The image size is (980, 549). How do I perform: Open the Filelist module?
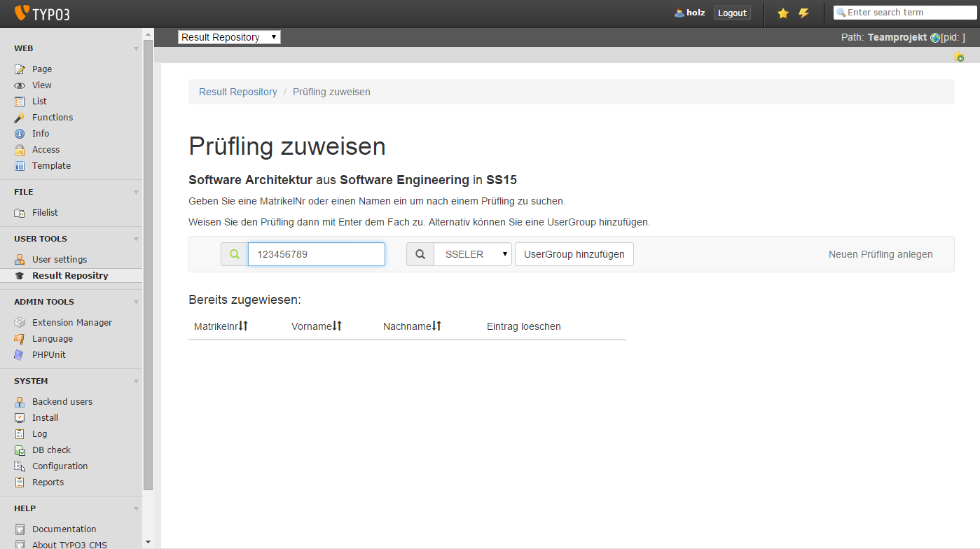point(45,212)
